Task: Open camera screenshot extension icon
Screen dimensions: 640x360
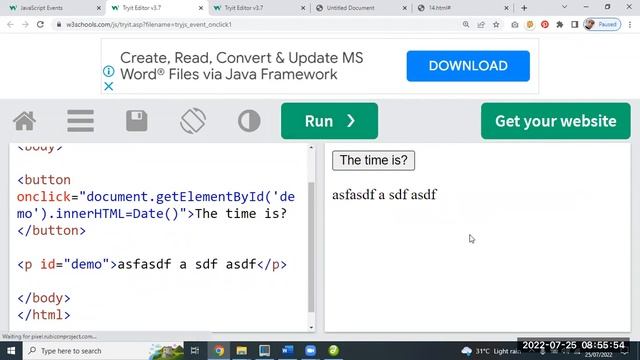Action: (x=515, y=24)
